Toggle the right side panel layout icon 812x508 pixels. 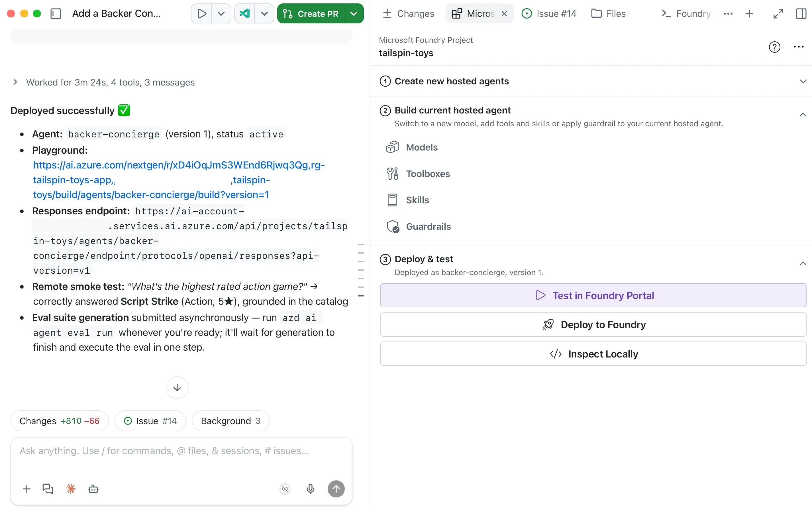point(801,13)
